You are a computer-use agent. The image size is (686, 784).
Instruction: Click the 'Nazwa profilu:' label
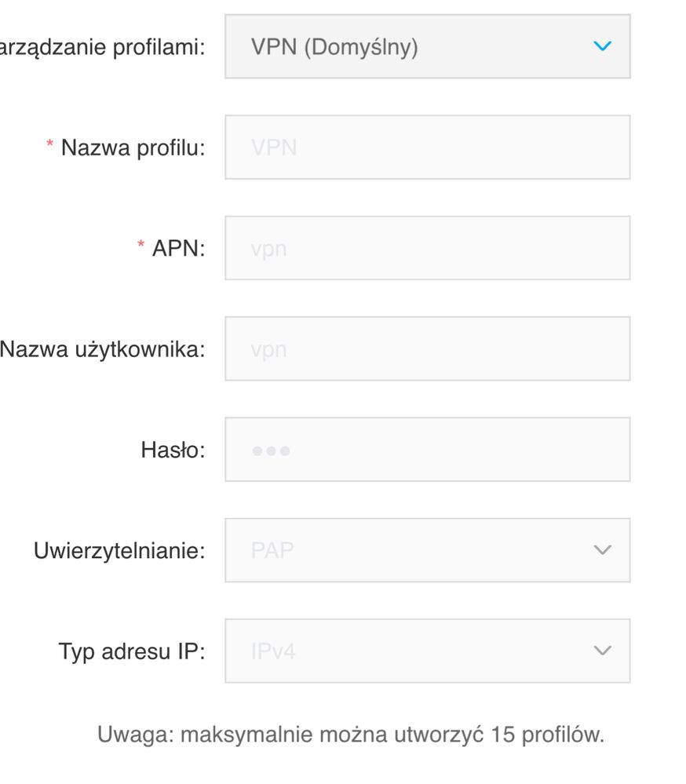(x=133, y=148)
